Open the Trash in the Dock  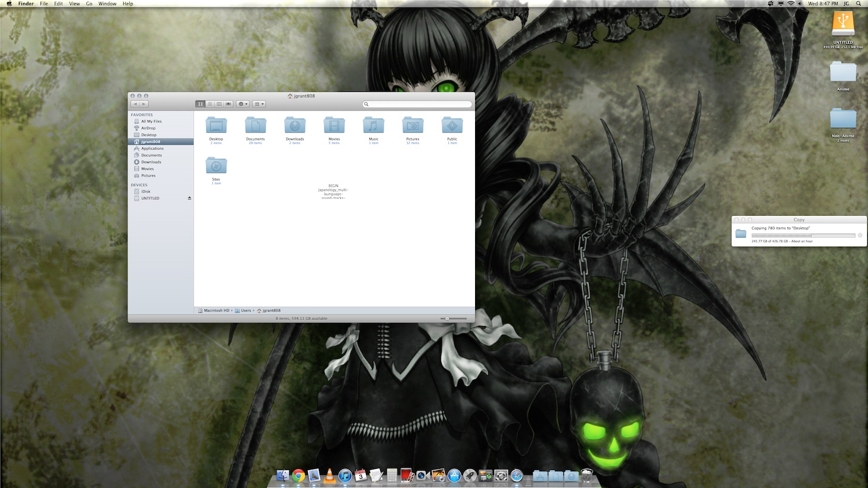pyautogui.click(x=587, y=475)
